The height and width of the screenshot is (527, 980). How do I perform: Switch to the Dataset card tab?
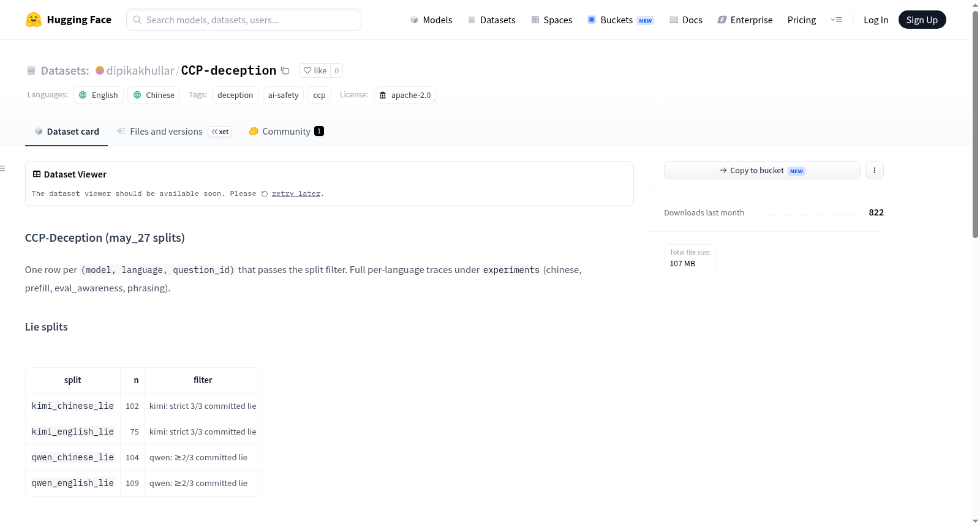66,132
